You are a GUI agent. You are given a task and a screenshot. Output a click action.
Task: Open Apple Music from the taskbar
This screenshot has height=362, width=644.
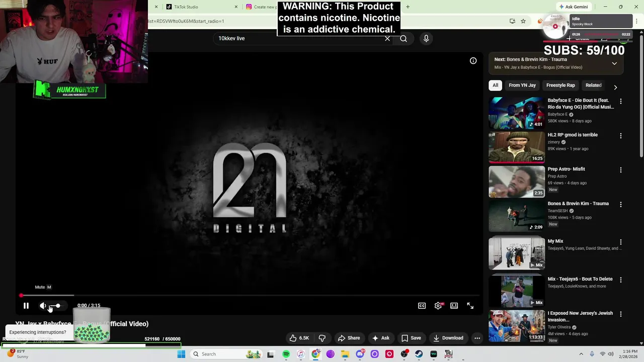pyautogui.click(x=300, y=354)
